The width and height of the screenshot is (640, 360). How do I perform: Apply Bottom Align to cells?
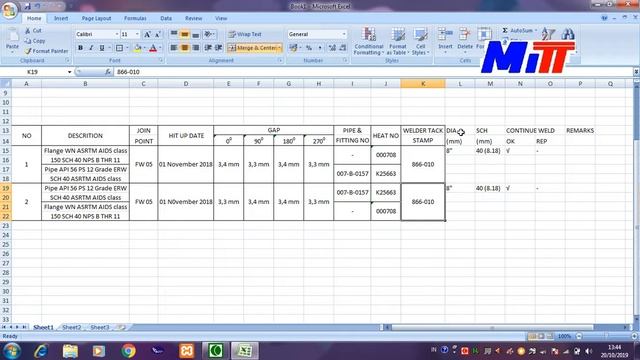(x=196, y=34)
